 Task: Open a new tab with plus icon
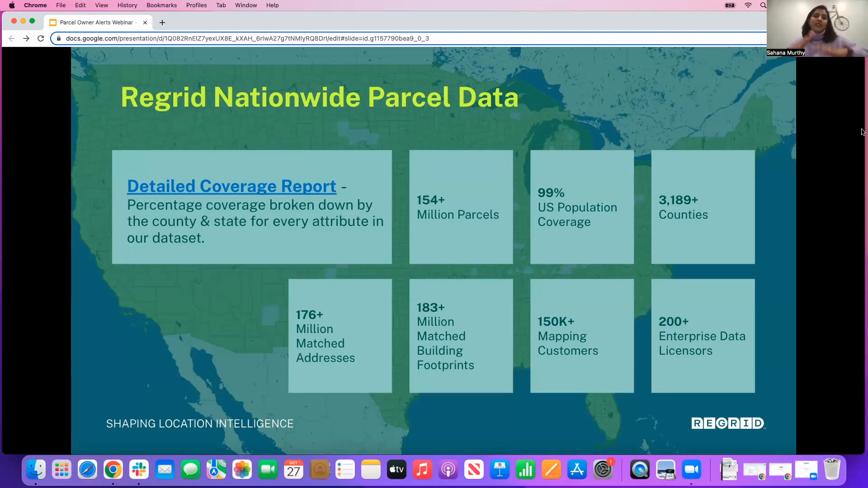162,23
